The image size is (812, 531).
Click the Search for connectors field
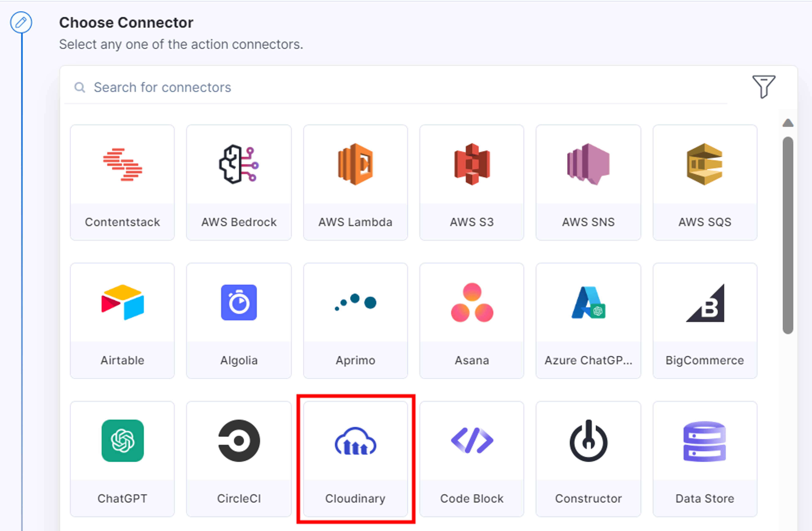point(396,87)
